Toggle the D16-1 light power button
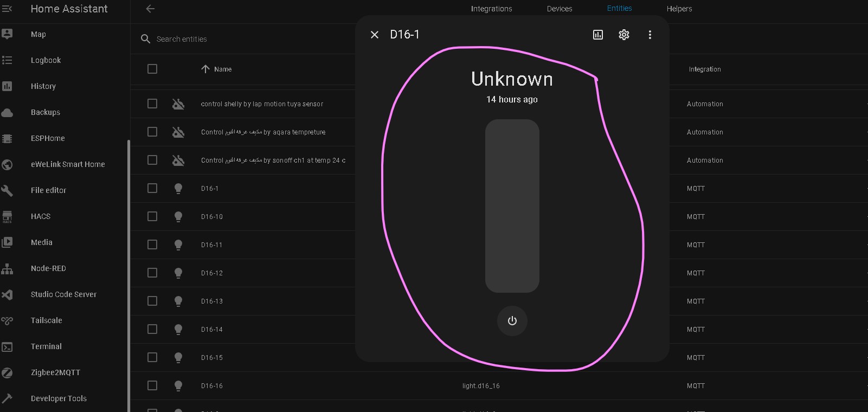868x412 pixels. click(512, 321)
